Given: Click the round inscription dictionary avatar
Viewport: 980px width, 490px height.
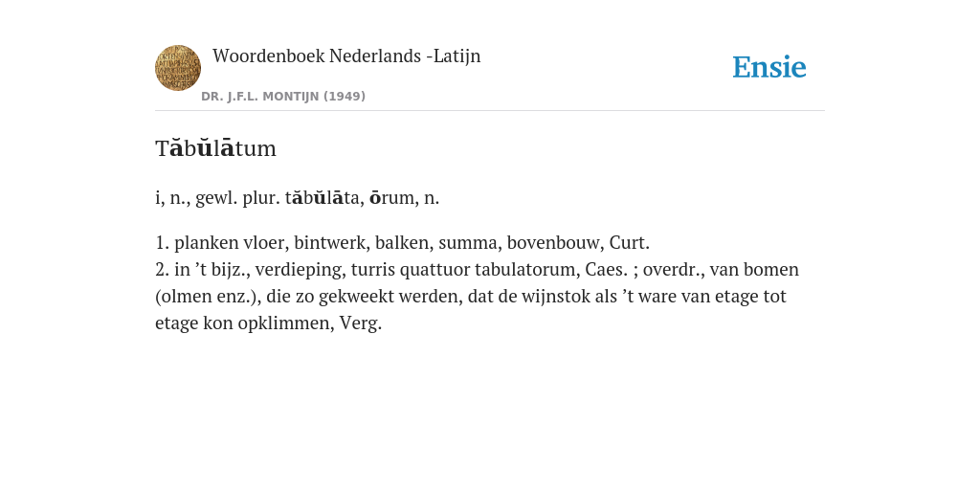Looking at the screenshot, I should tap(178, 68).
